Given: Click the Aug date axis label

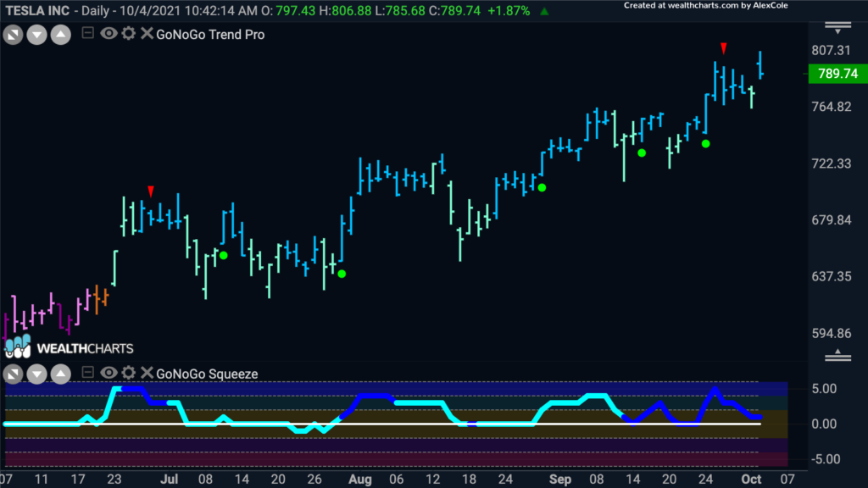Looking at the screenshot, I should [359, 480].
